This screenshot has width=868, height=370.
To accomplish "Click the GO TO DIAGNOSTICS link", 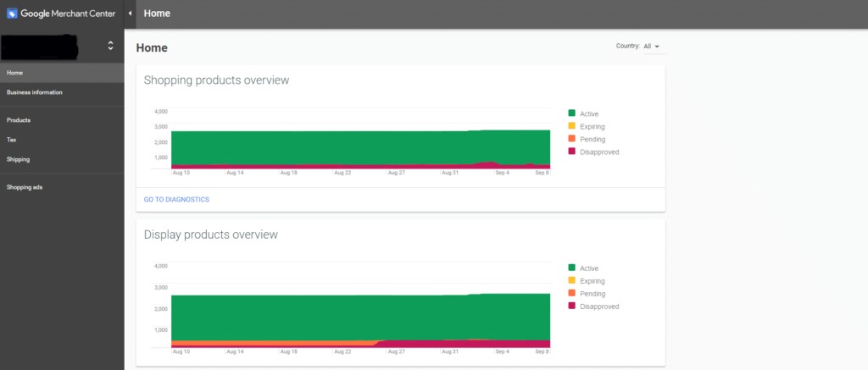I will coord(176,200).
